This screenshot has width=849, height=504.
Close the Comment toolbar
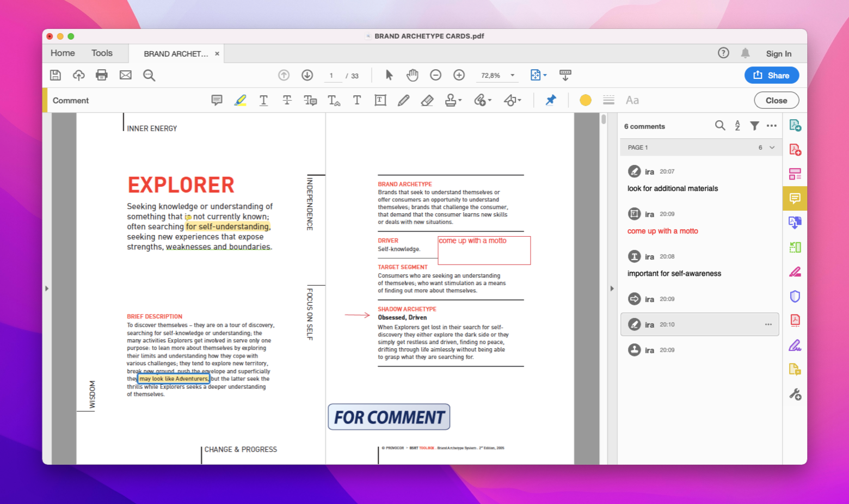point(776,100)
